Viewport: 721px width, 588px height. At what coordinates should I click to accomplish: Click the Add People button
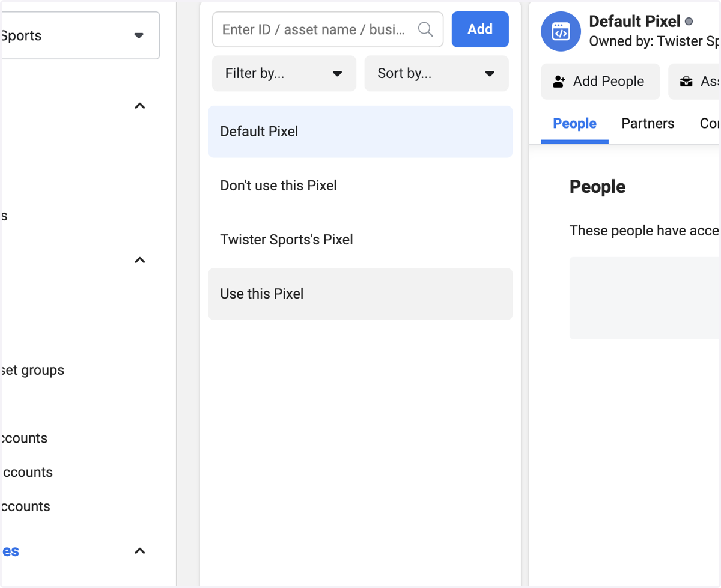(x=600, y=82)
